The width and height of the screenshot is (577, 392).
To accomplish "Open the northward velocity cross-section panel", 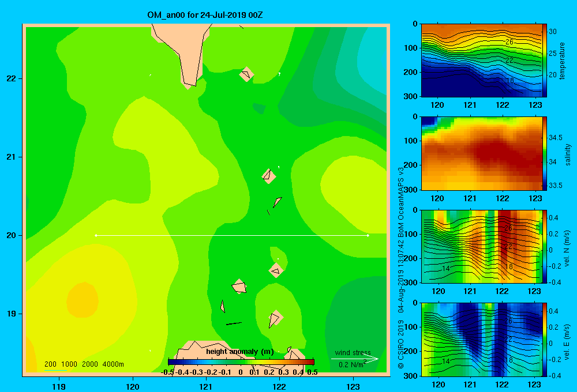I will click(481, 246).
